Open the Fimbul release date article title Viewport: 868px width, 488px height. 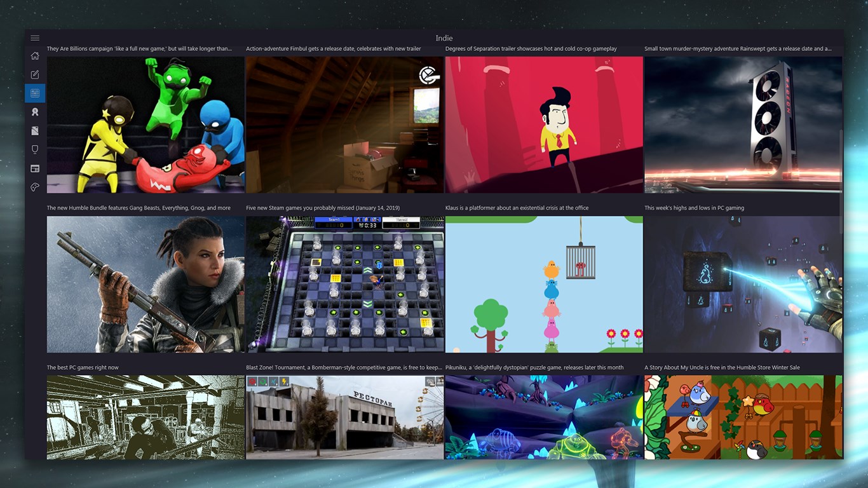click(334, 48)
